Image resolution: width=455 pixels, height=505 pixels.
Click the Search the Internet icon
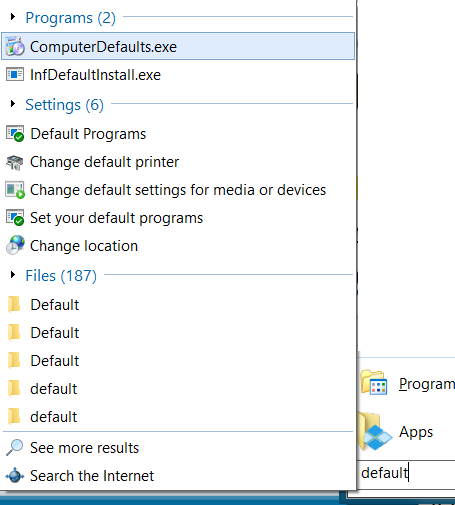coord(15,475)
